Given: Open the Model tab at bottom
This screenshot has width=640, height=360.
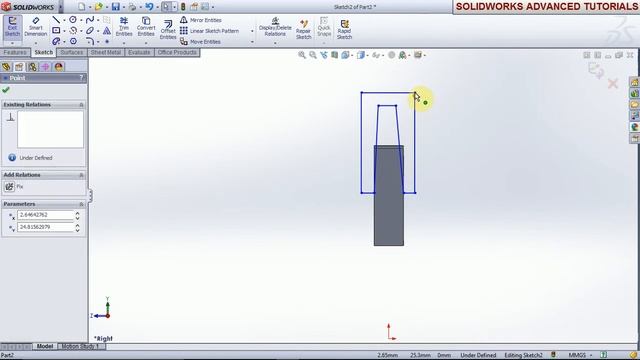Looking at the screenshot, I should click(45, 346).
